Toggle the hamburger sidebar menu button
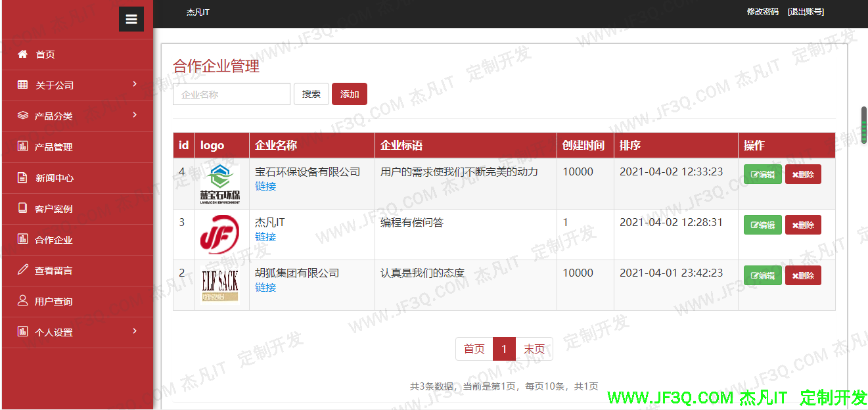Screen dimensions: 868x410 click(131, 19)
